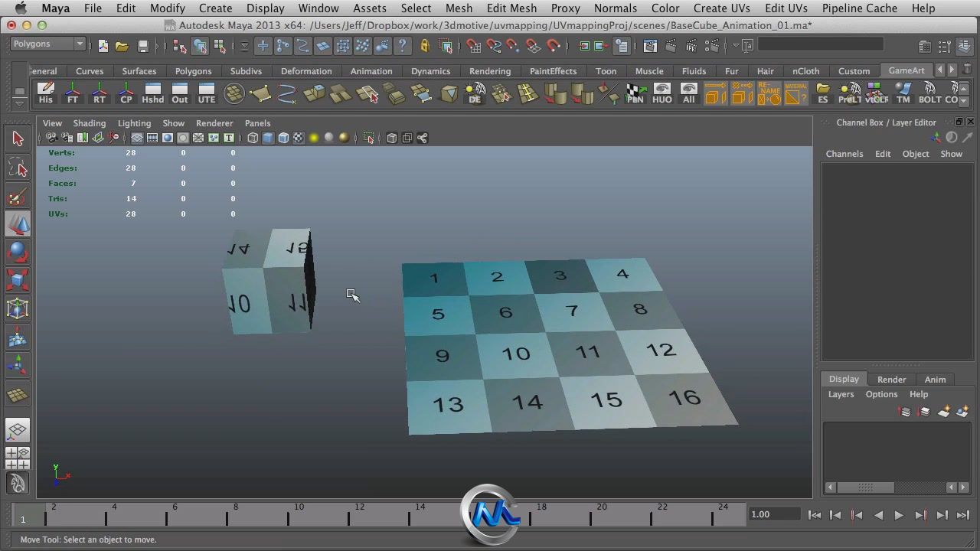Click the UTE shelf button
This screenshot has height=551, width=980.
point(207,93)
